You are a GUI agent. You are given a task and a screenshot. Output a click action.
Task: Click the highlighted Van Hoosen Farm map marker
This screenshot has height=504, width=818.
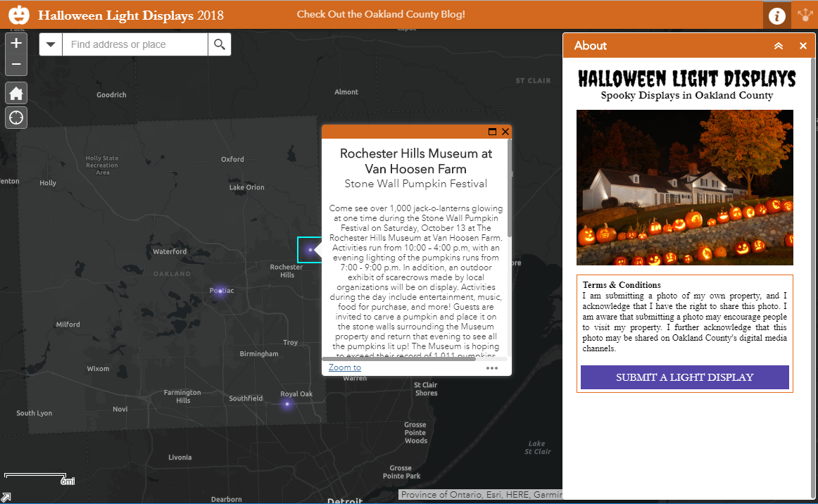tap(310, 249)
